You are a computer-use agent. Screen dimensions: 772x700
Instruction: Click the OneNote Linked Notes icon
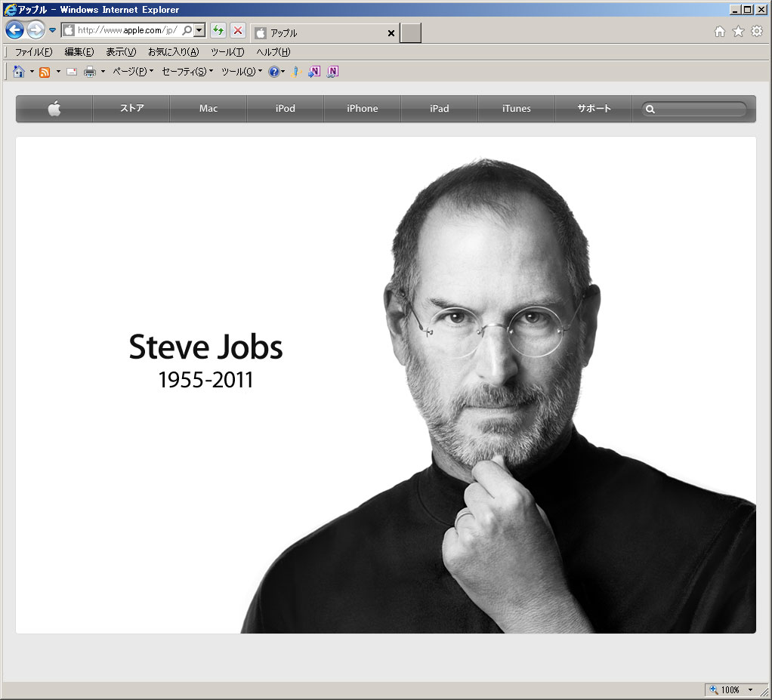coord(333,72)
